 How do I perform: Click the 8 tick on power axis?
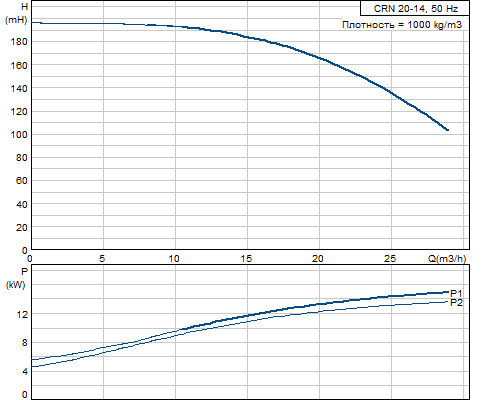tap(25, 342)
